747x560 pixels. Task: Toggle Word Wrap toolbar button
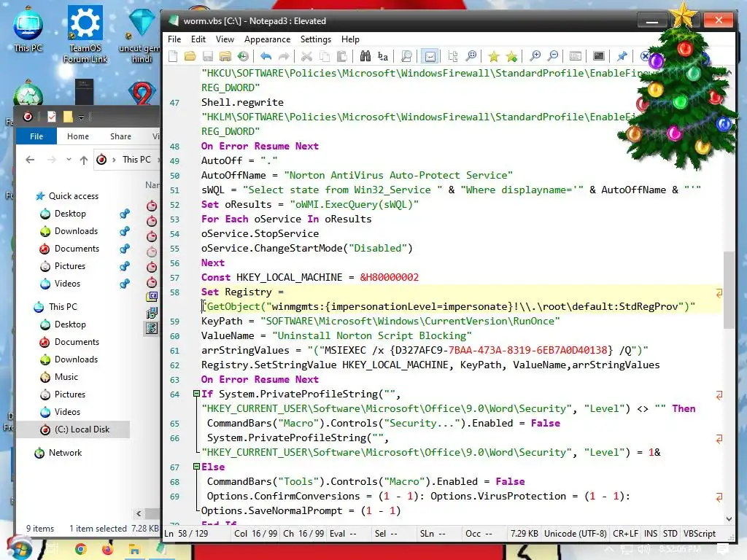[x=430, y=57]
